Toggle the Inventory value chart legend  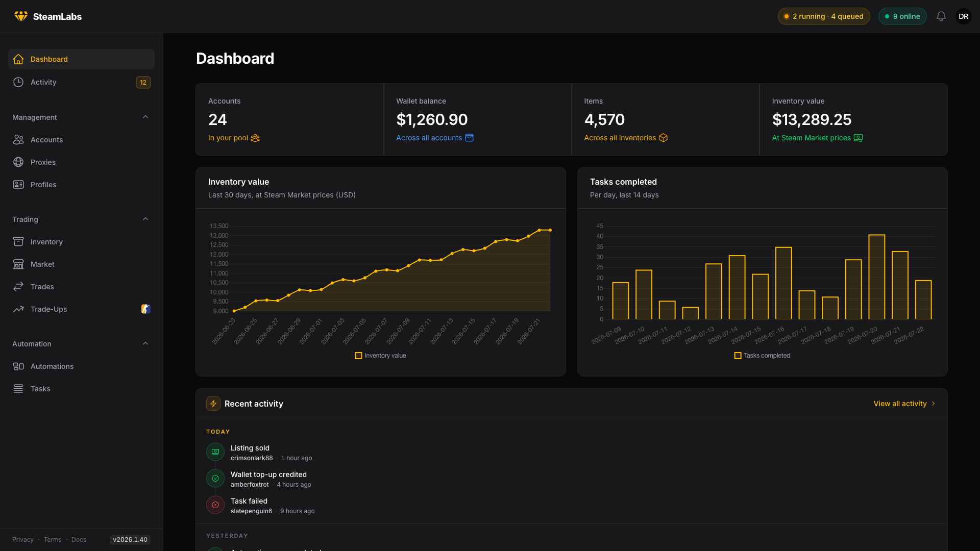pyautogui.click(x=380, y=356)
